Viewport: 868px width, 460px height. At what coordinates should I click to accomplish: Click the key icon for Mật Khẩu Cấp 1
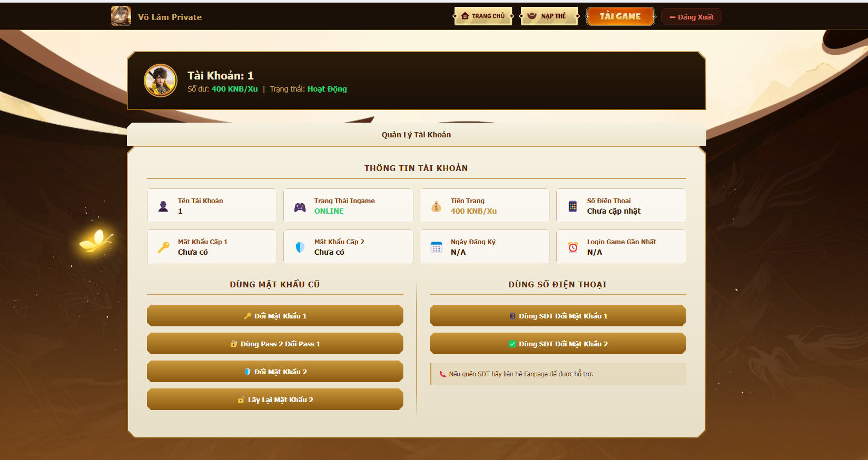163,247
